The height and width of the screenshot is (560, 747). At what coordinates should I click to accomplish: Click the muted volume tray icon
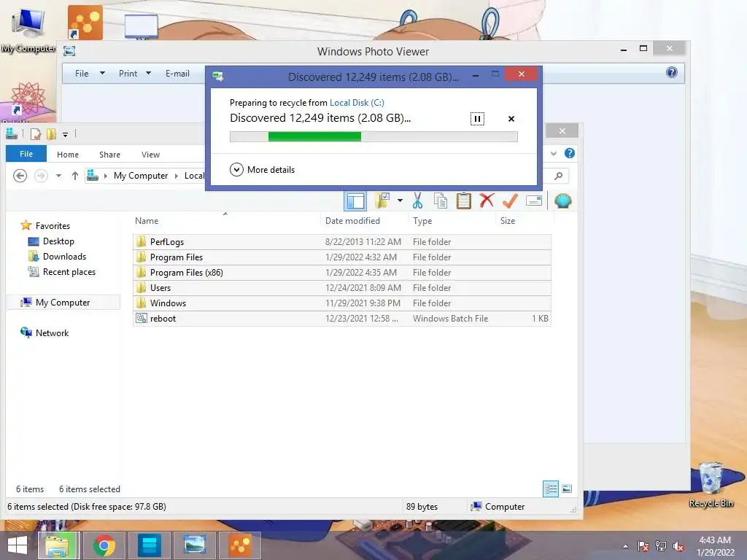[678, 546]
